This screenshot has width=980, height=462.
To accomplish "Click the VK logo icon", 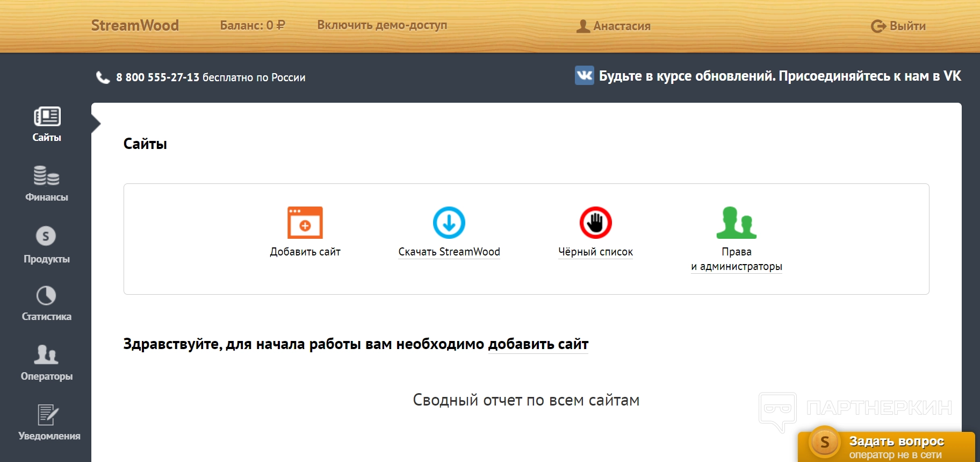I will (x=584, y=76).
